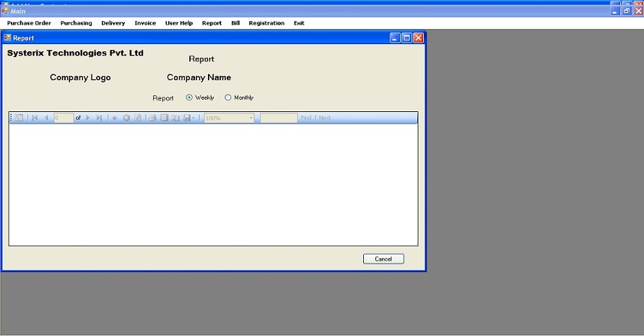Print the report
This screenshot has width=644, height=336.
(152, 118)
